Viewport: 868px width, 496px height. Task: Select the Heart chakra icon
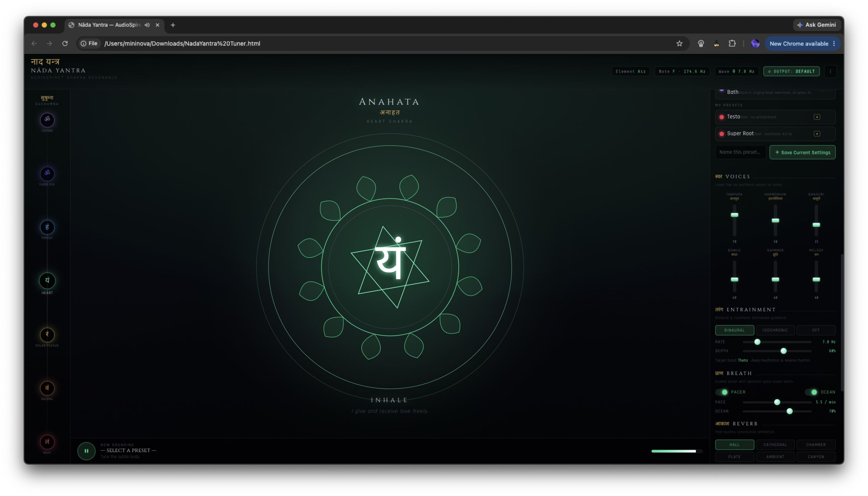47,281
